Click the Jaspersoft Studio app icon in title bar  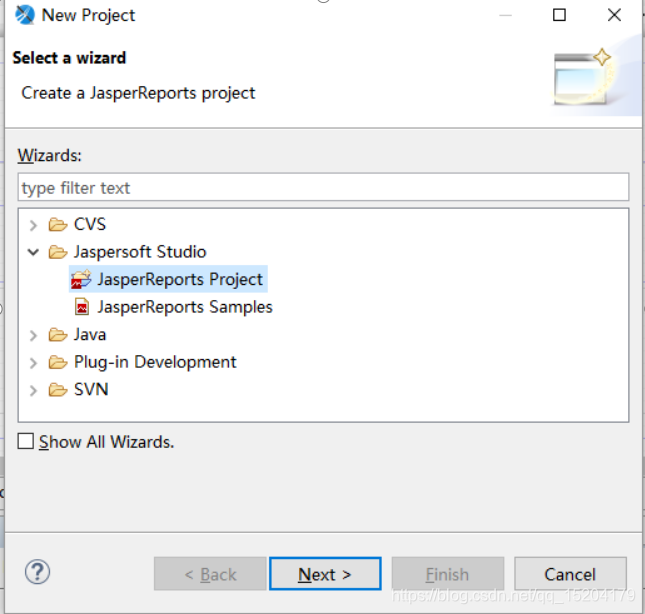point(25,15)
